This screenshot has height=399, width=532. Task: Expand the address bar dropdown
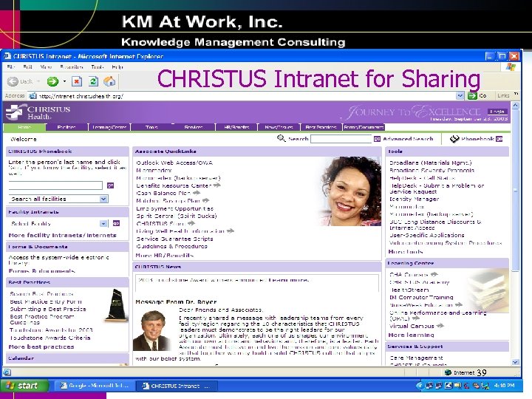[460, 95]
